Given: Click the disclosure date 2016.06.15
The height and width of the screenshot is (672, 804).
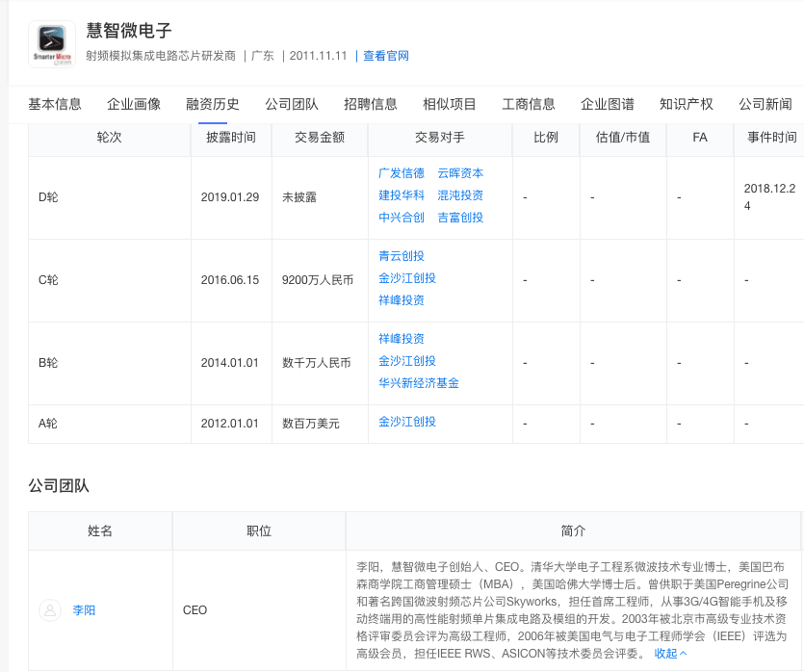Looking at the screenshot, I should 230,280.
